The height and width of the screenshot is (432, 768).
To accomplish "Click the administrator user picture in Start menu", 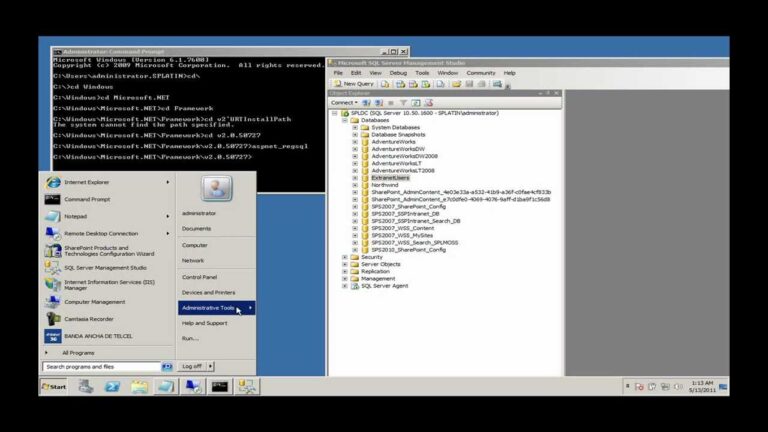I will coord(216,189).
